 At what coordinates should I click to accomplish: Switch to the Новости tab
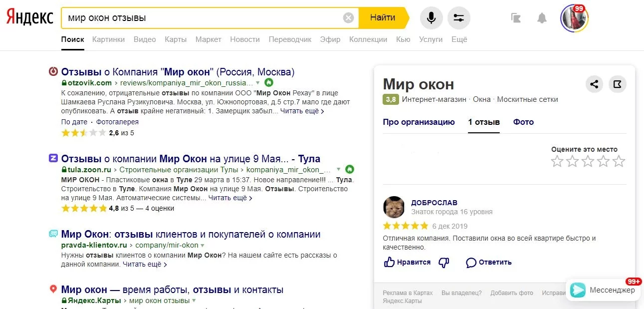click(x=245, y=39)
